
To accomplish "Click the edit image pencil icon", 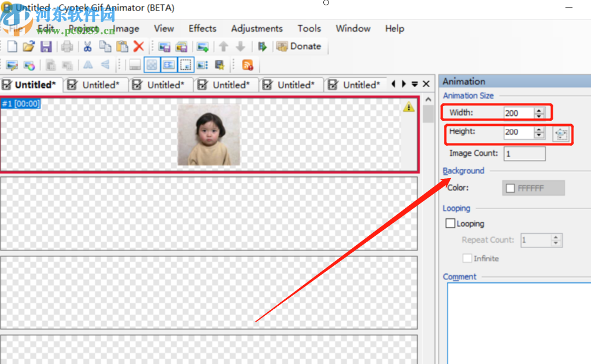I will [12, 65].
